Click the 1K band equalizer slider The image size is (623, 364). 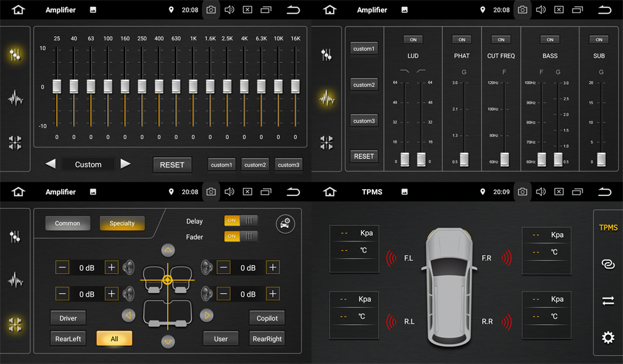[193, 85]
